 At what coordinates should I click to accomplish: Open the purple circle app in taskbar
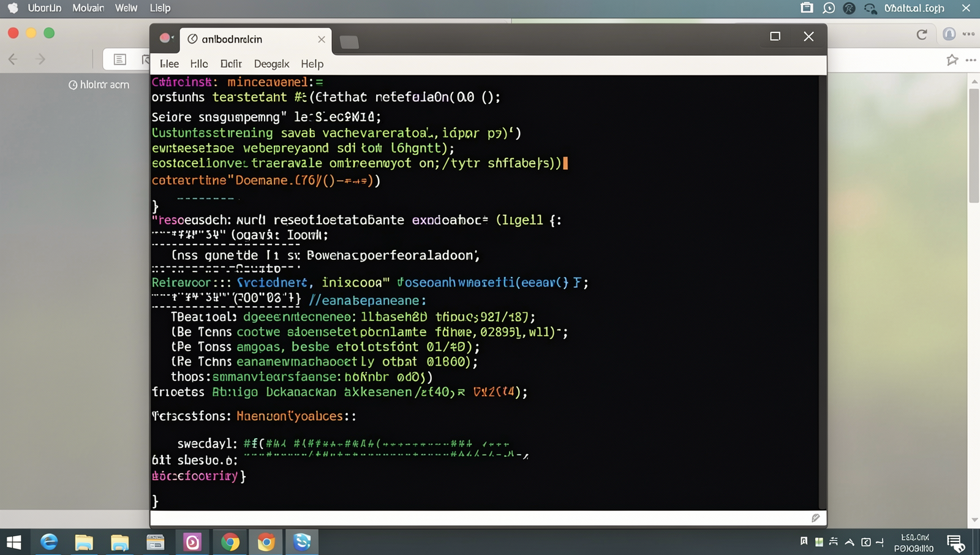(x=192, y=542)
